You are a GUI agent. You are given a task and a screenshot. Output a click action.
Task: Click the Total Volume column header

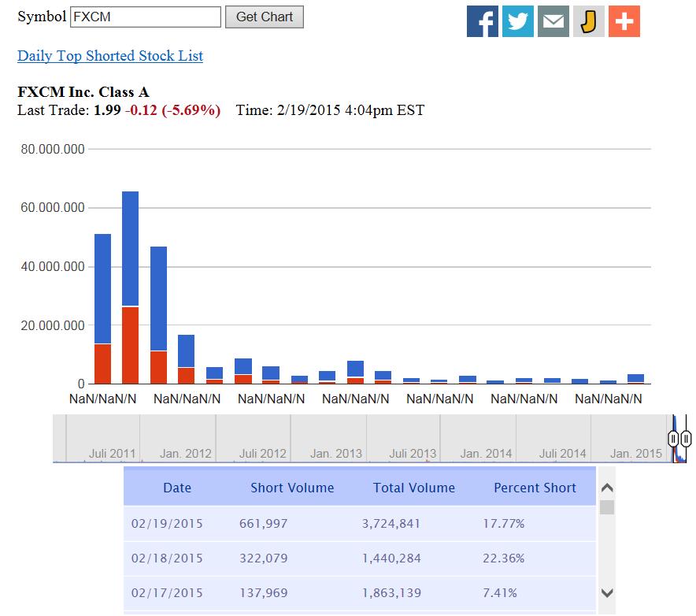414,488
